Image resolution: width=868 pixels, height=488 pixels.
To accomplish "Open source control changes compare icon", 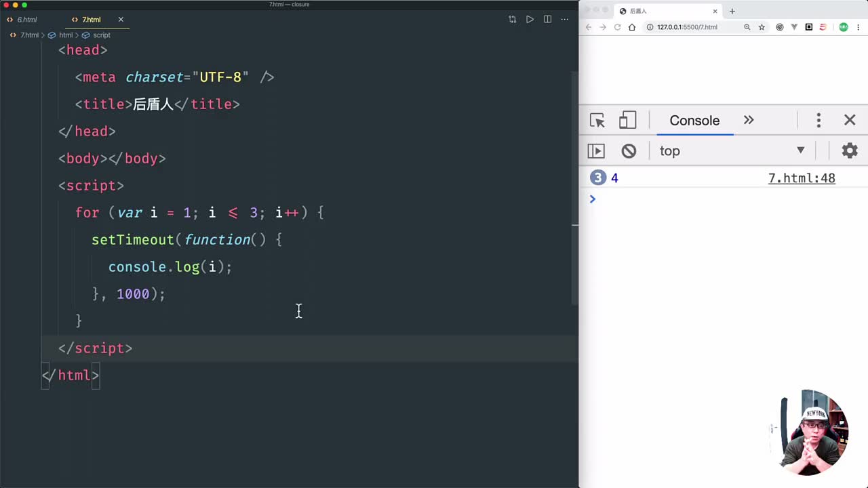I will point(512,20).
